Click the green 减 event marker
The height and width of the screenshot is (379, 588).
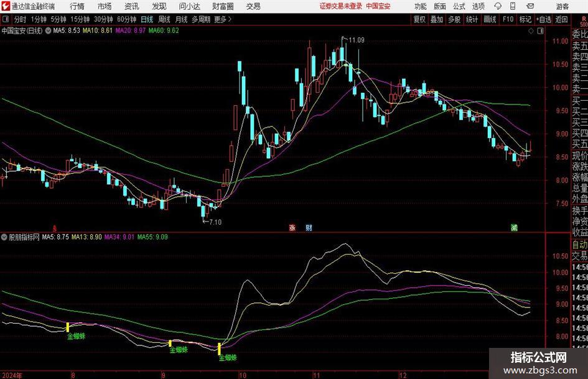(514, 227)
